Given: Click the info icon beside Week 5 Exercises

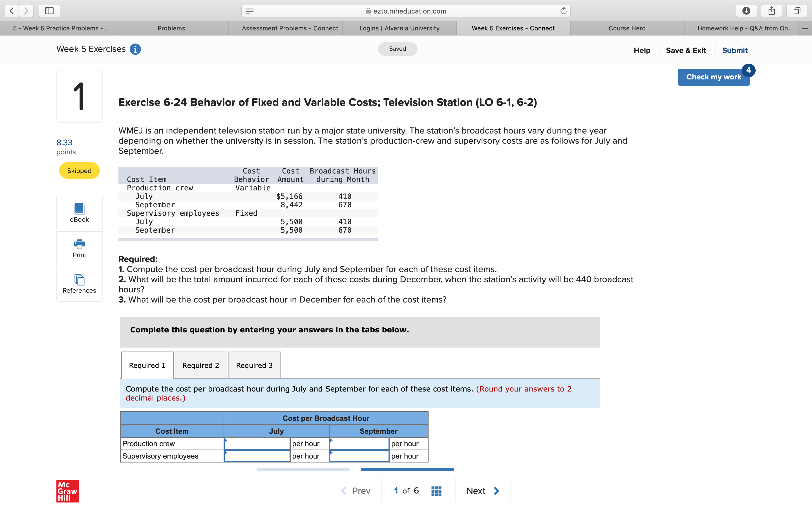Looking at the screenshot, I should click(135, 49).
